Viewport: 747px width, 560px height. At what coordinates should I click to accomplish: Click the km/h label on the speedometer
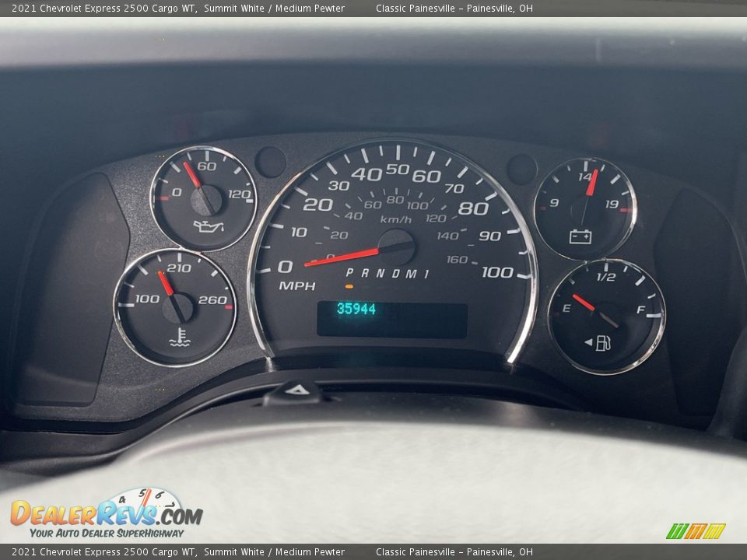[396, 219]
